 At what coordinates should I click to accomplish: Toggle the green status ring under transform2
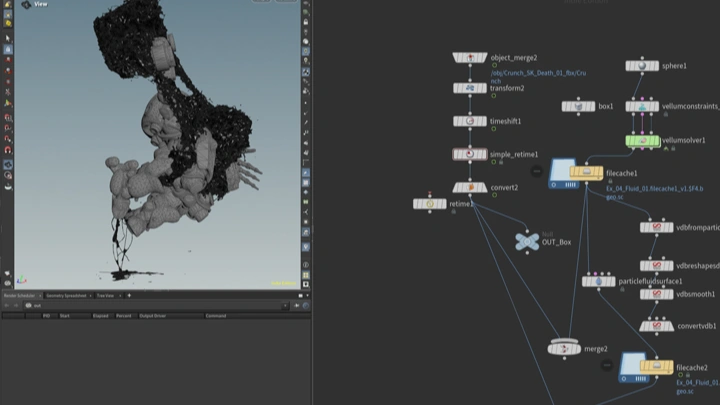[494, 96]
